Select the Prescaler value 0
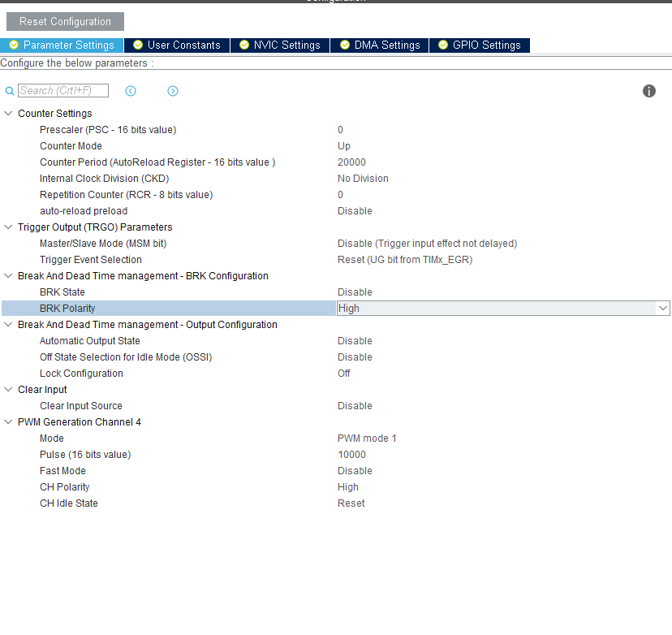Screen dimensions: 672x635 point(341,130)
